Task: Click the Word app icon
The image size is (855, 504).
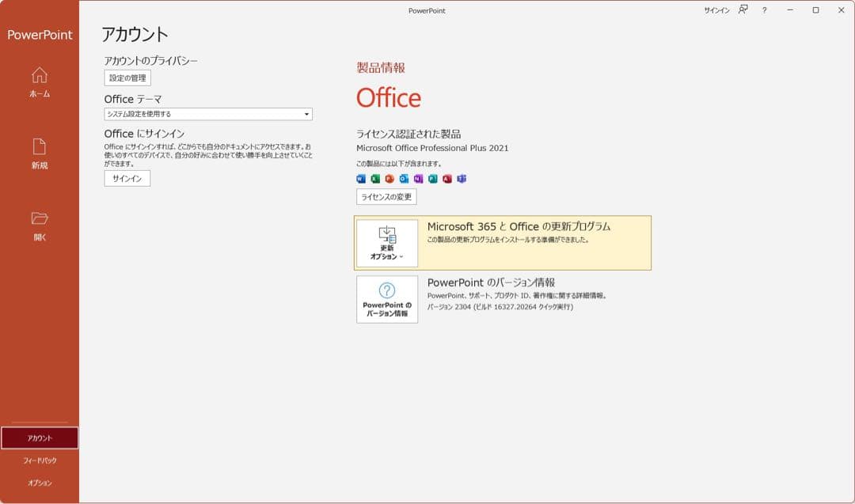Action: pyautogui.click(x=361, y=178)
